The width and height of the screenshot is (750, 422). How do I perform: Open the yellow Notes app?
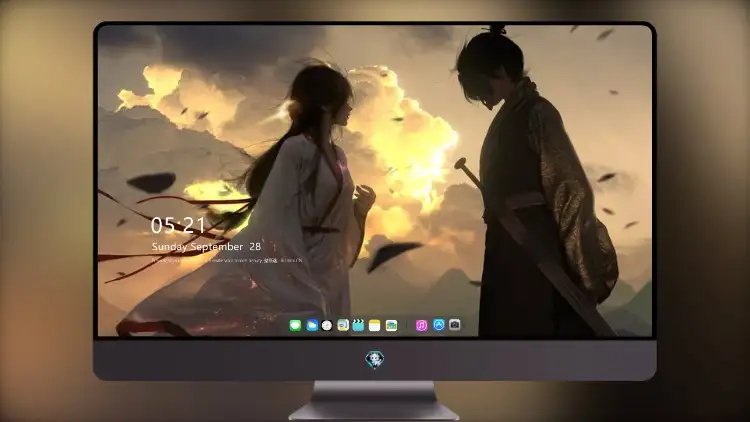coord(375,325)
